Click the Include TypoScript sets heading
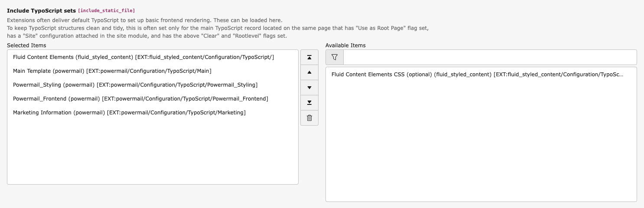This screenshot has width=644, height=208. 41,10
